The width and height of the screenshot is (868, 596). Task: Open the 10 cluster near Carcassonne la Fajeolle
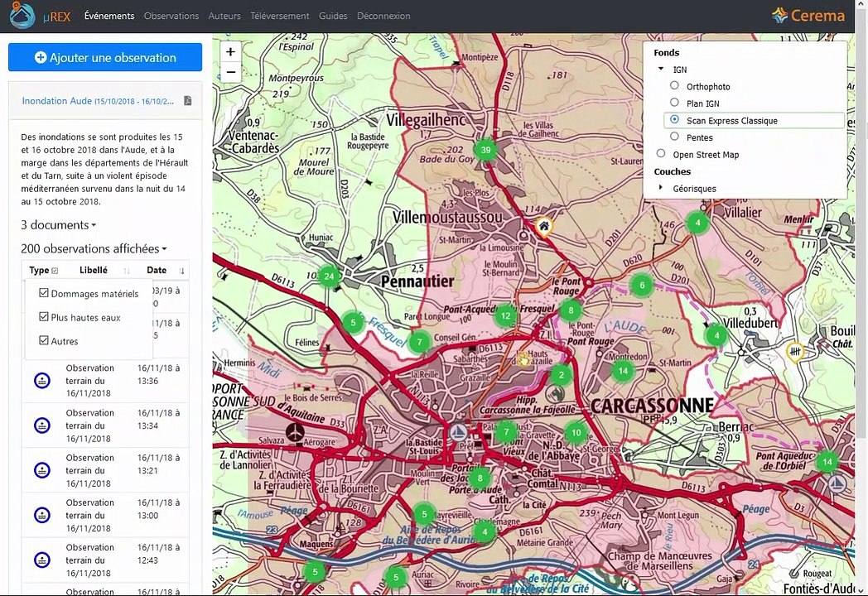point(576,433)
